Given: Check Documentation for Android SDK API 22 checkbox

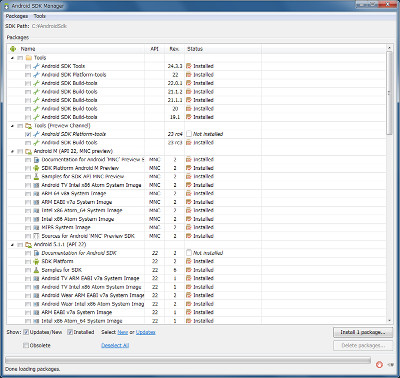Looking at the screenshot, I should pyautogui.click(x=28, y=253).
